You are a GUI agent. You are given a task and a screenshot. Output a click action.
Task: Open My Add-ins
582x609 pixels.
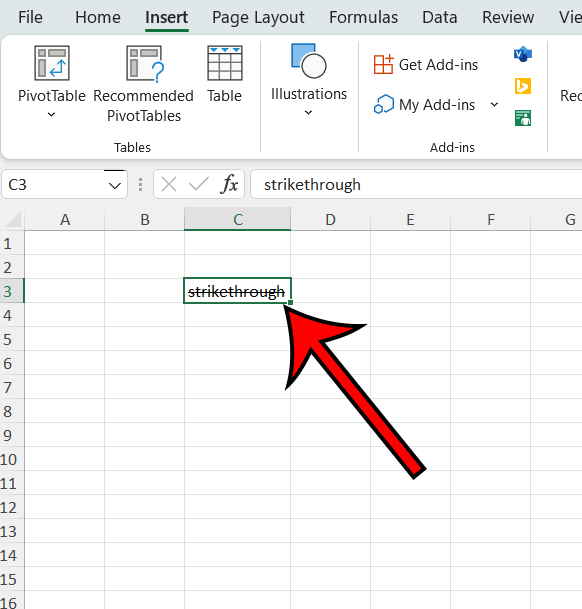pyautogui.click(x=424, y=104)
